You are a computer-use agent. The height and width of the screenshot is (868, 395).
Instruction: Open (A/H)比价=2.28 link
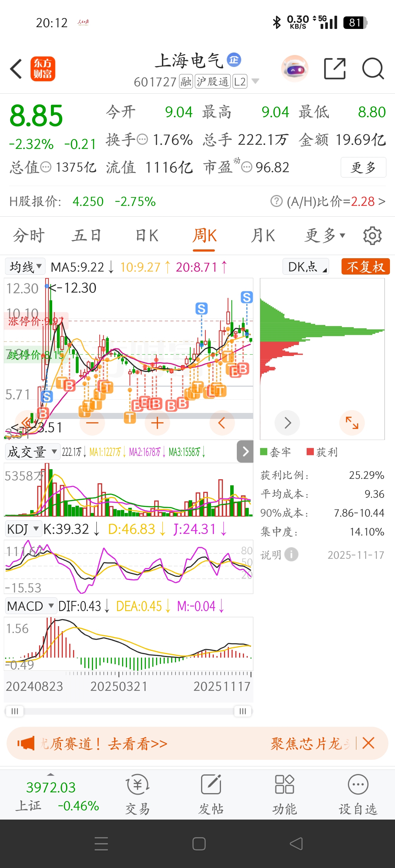coord(336,202)
